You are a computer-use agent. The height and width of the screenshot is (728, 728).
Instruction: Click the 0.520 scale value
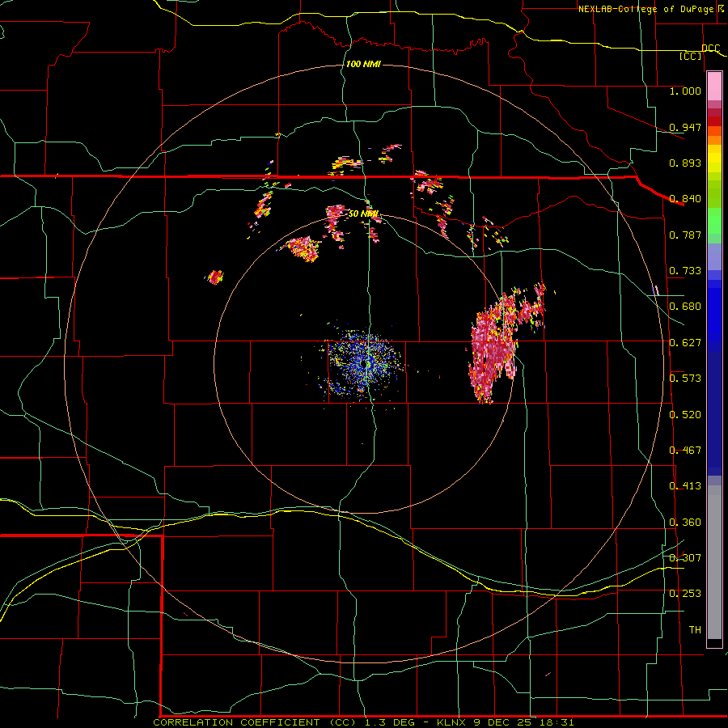coord(685,415)
